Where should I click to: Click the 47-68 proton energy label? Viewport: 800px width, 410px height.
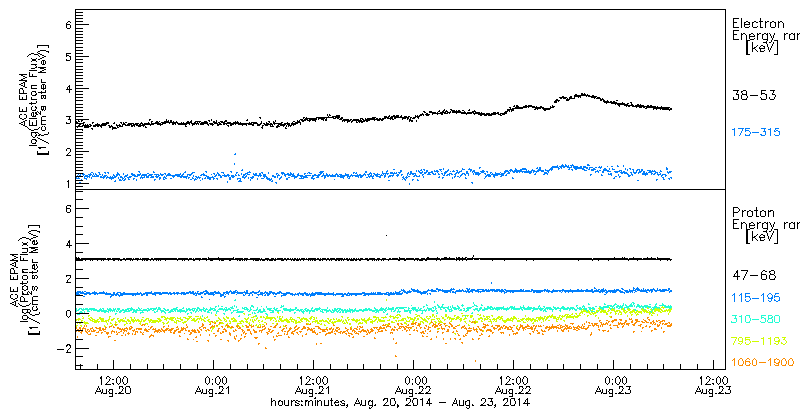(754, 276)
